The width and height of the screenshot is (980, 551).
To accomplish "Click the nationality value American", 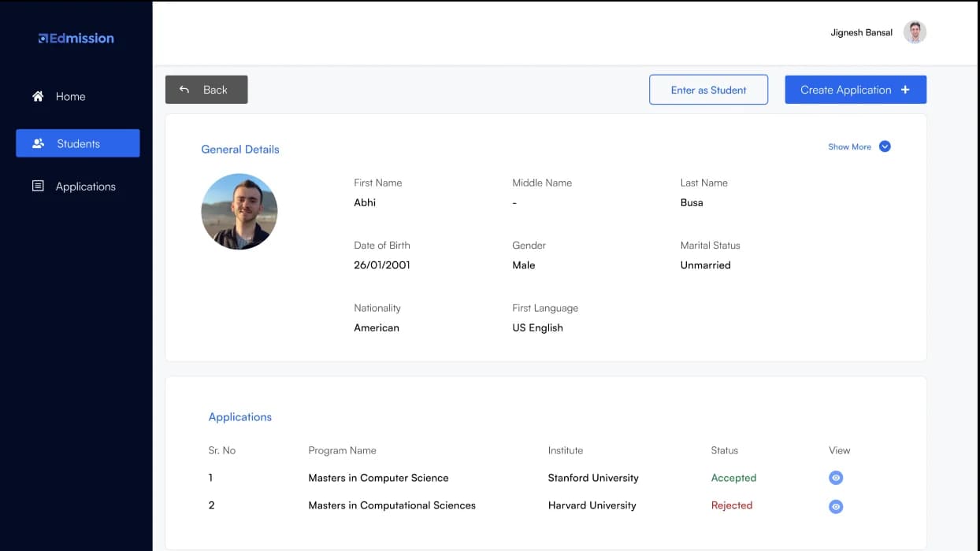I will pos(377,327).
